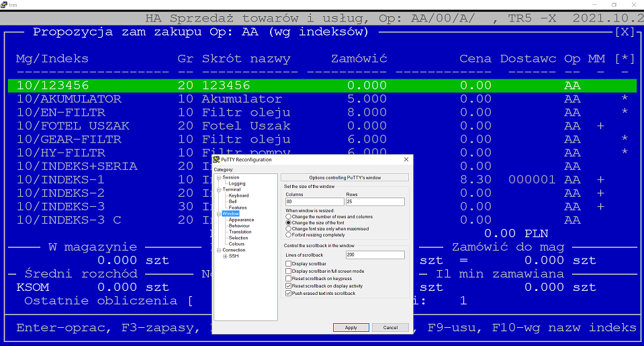Close the PuTTY Reconfiguration dialog
The height and width of the screenshot is (346, 644).
[x=406, y=159]
